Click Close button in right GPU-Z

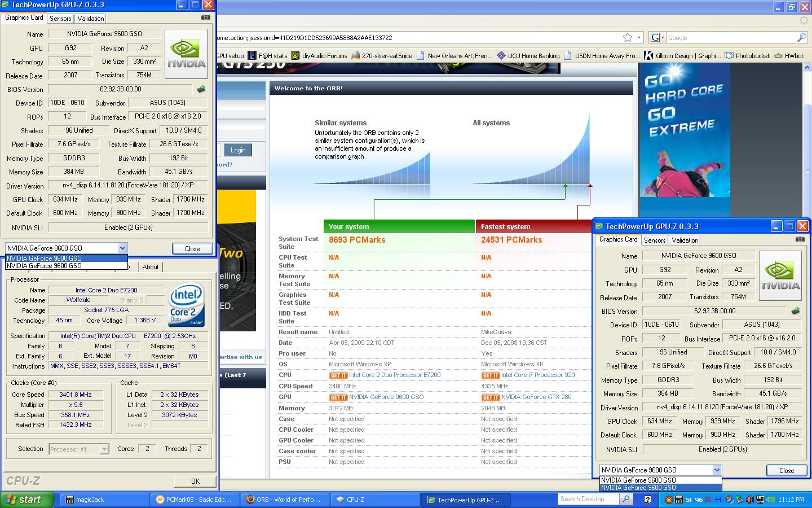pyautogui.click(x=786, y=470)
